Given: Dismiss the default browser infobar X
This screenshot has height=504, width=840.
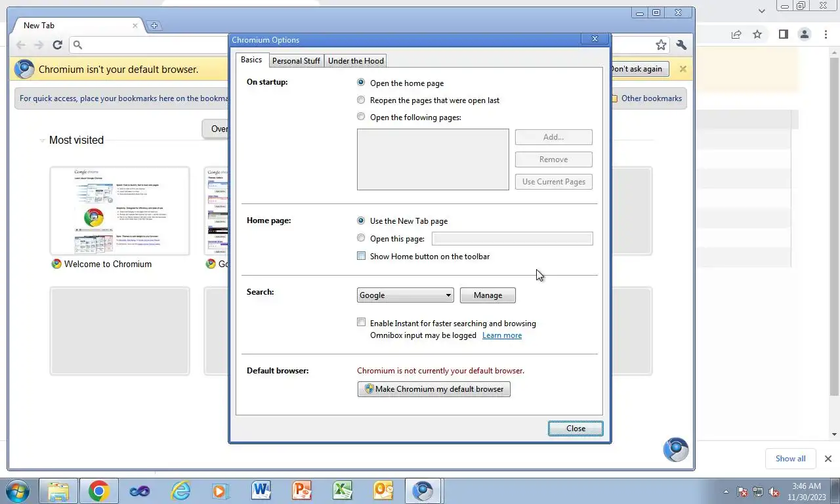Looking at the screenshot, I should pyautogui.click(x=682, y=69).
